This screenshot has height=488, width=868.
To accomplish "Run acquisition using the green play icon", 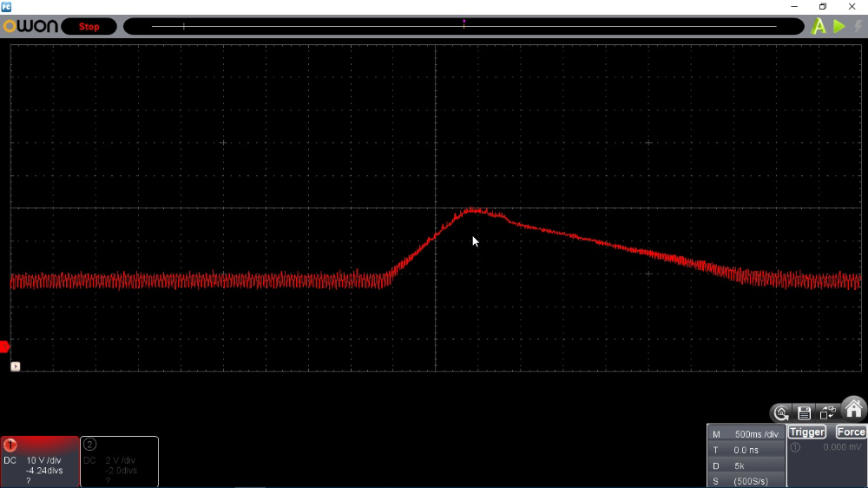I will click(839, 26).
